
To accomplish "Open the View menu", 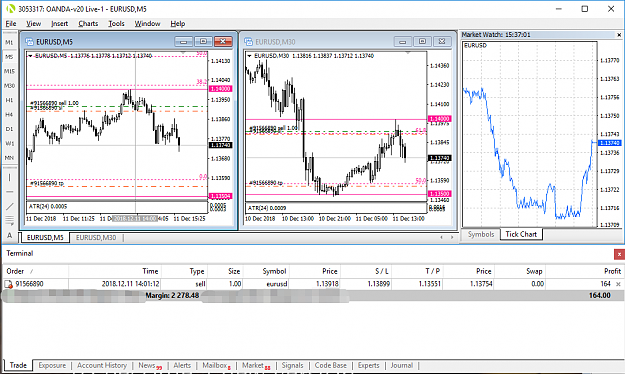I will (33, 24).
